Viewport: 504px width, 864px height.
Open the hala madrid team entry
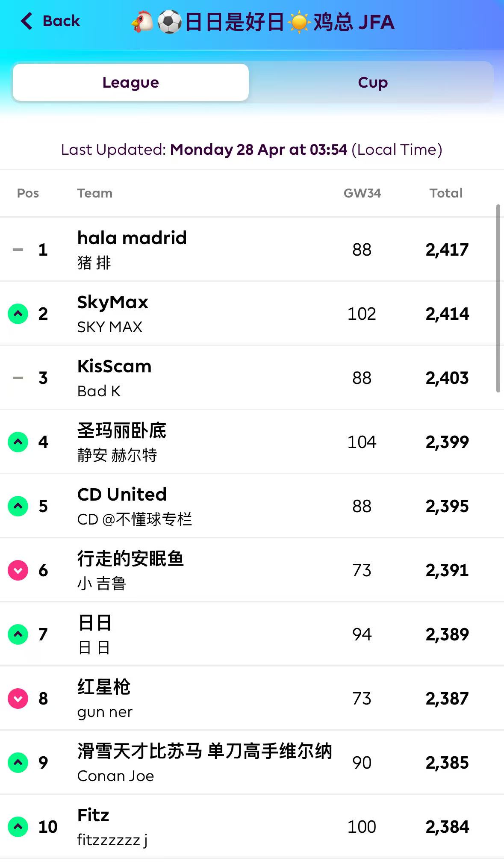click(132, 238)
